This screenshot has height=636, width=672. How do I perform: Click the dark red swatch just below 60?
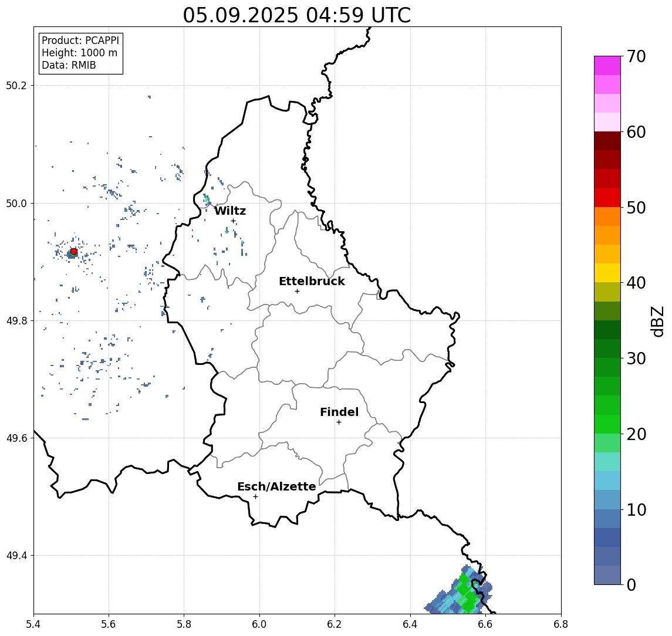(607, 141)
